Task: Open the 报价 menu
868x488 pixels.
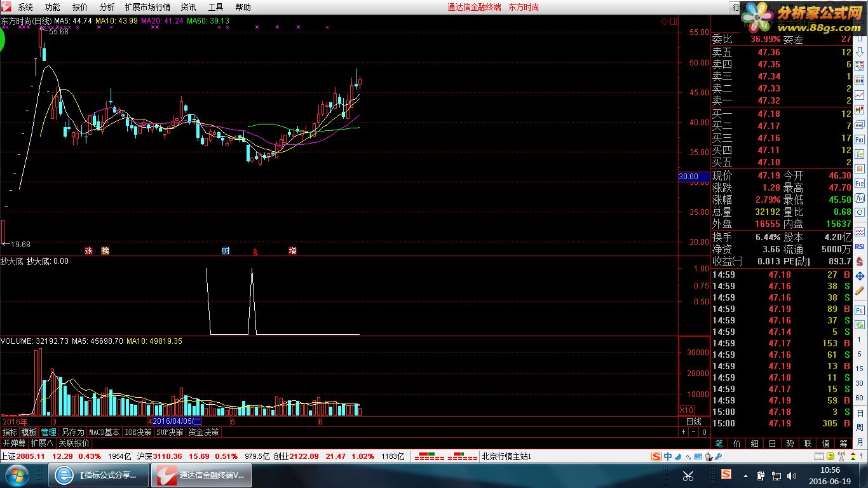Action: click(80, 7)
